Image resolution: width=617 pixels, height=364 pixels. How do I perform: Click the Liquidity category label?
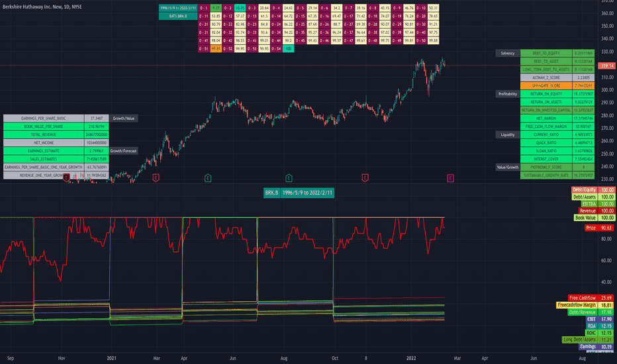508,134
